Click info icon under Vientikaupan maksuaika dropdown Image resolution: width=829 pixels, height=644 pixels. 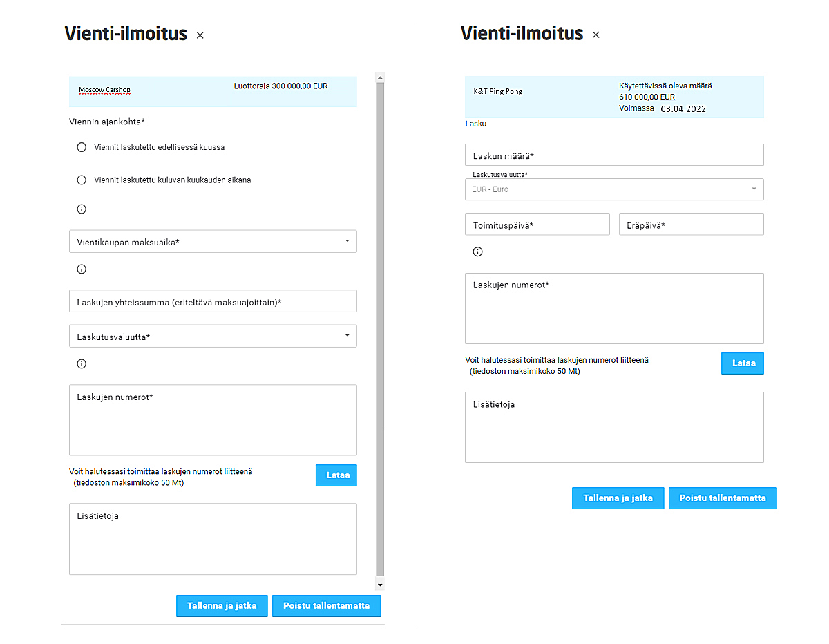click(x=82, y=269)
